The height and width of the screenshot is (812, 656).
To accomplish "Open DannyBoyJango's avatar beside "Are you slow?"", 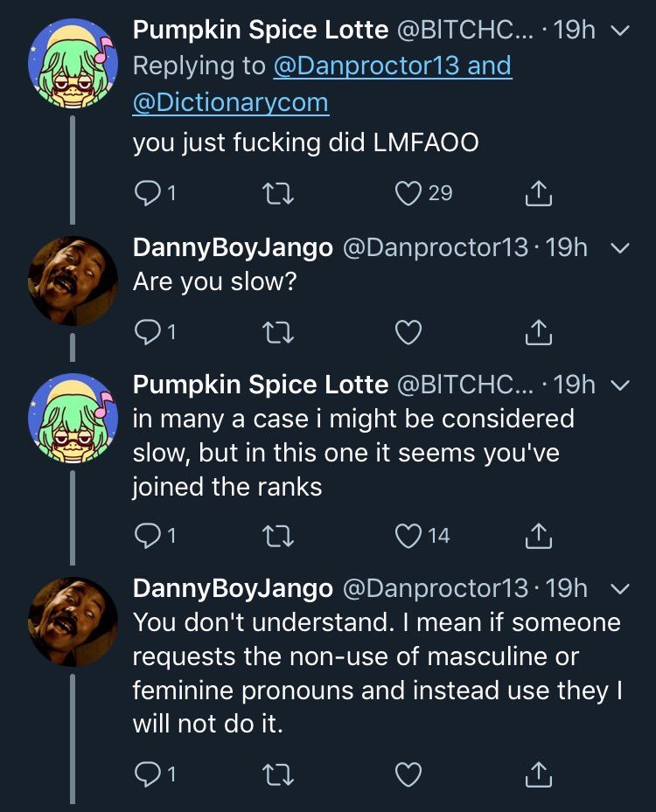I will 73,281.
